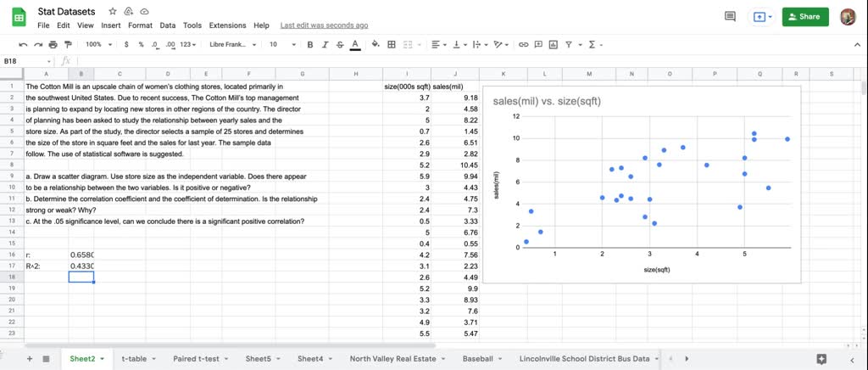Screen dimensions: 868x370
Task: Click the green Share button
Action: point(804,16)
